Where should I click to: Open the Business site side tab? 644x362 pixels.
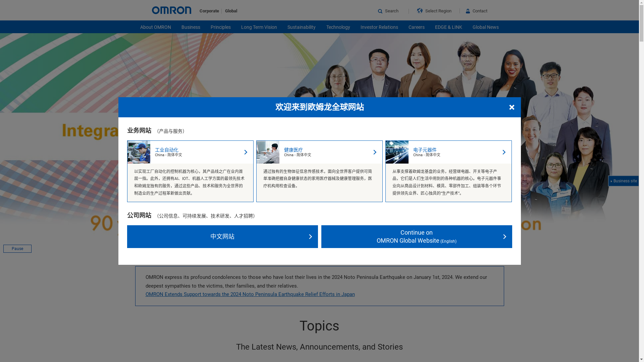point(624,181)
